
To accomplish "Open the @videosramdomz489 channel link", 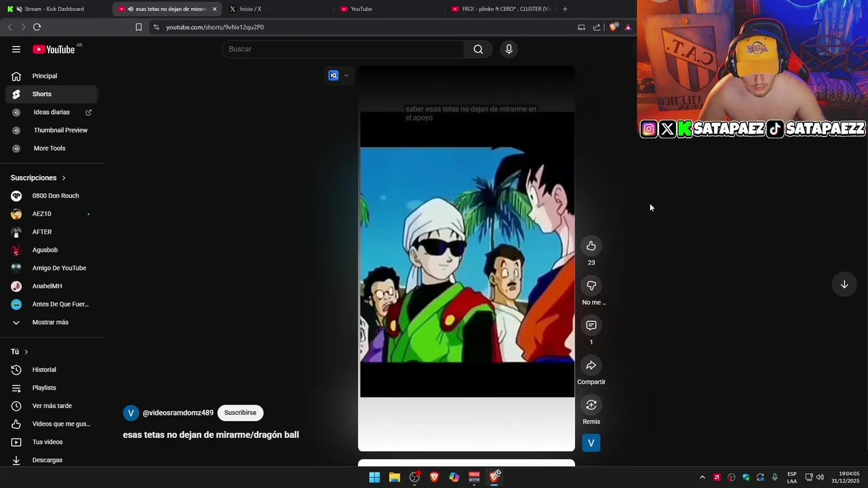I will tap(178, 413).
